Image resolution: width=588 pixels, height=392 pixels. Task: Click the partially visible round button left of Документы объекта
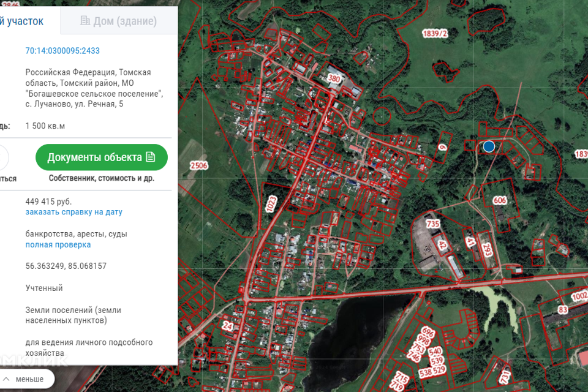[3, 157]
